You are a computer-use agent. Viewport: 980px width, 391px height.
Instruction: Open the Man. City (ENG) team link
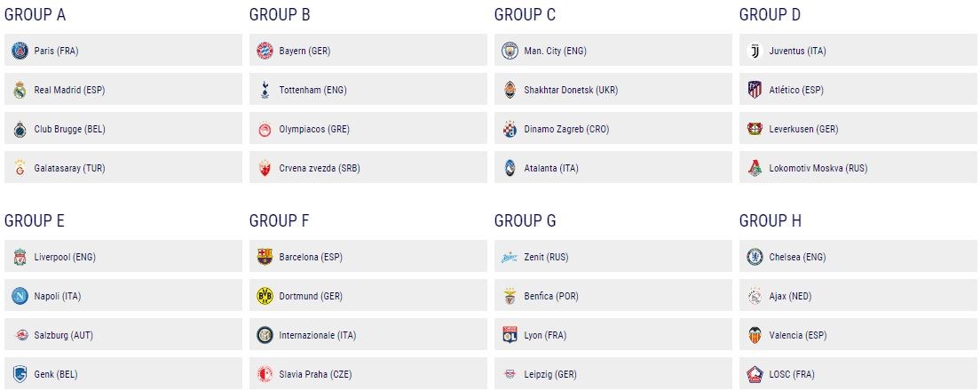555,51
